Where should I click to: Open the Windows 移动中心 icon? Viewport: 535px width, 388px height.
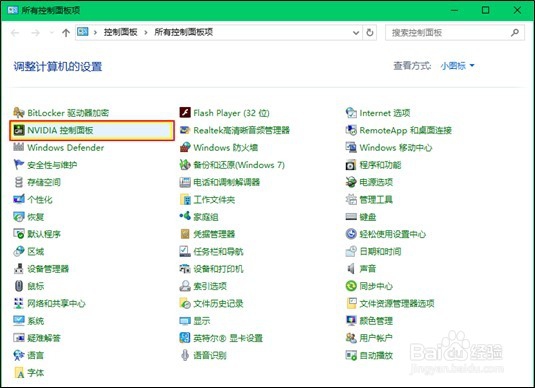pos(351,147)
